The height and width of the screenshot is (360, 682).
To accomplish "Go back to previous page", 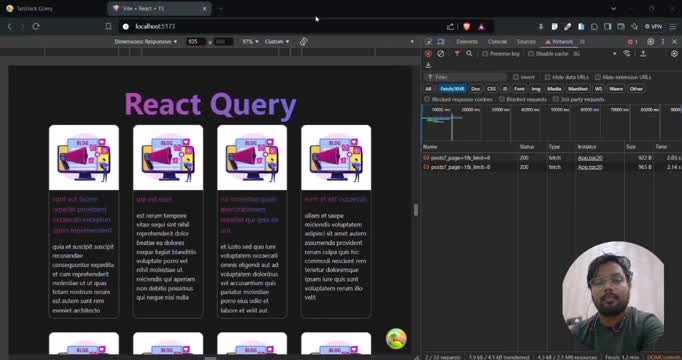I will 9,27.
